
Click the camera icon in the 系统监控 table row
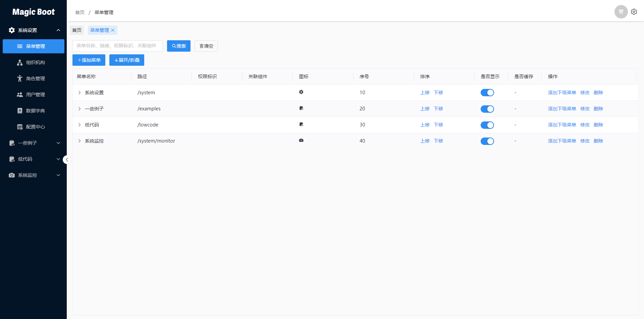(x=301, y=140)
